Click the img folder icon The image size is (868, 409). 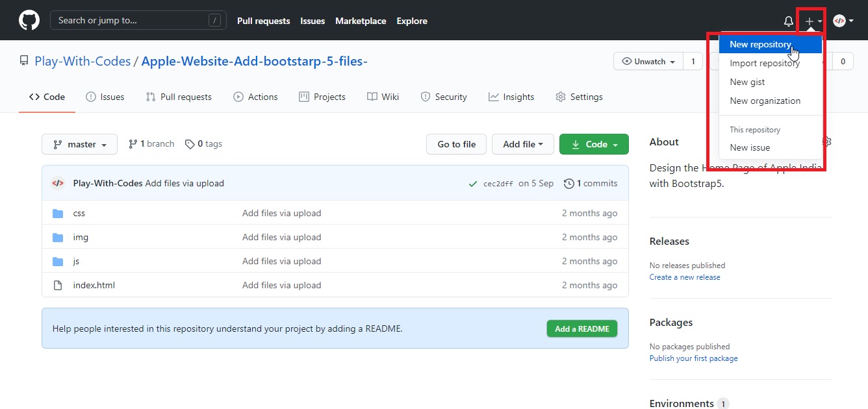point(58,237)
